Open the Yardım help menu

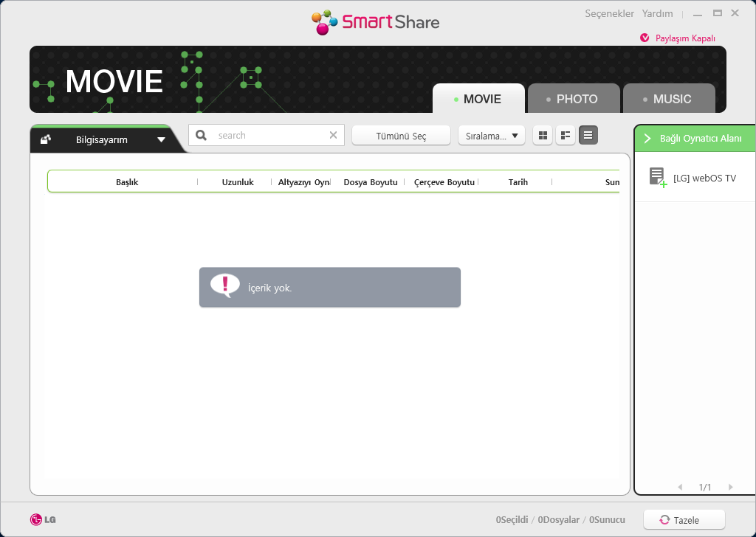[x=657, y=14]
